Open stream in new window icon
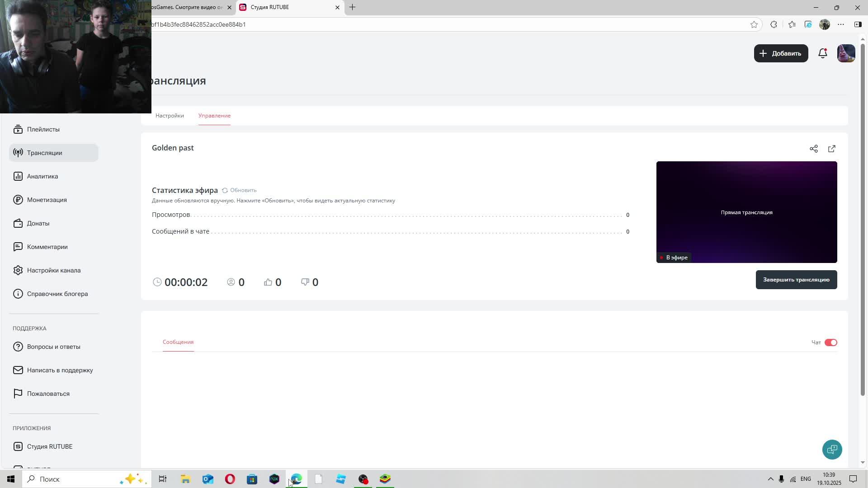The image size is (868, 488). (x=832, y=149)
